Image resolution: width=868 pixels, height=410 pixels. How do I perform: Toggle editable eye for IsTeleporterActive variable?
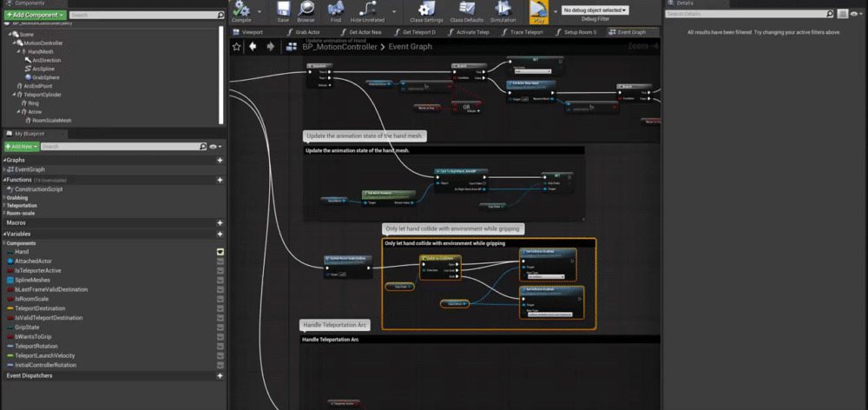(220, 270)
